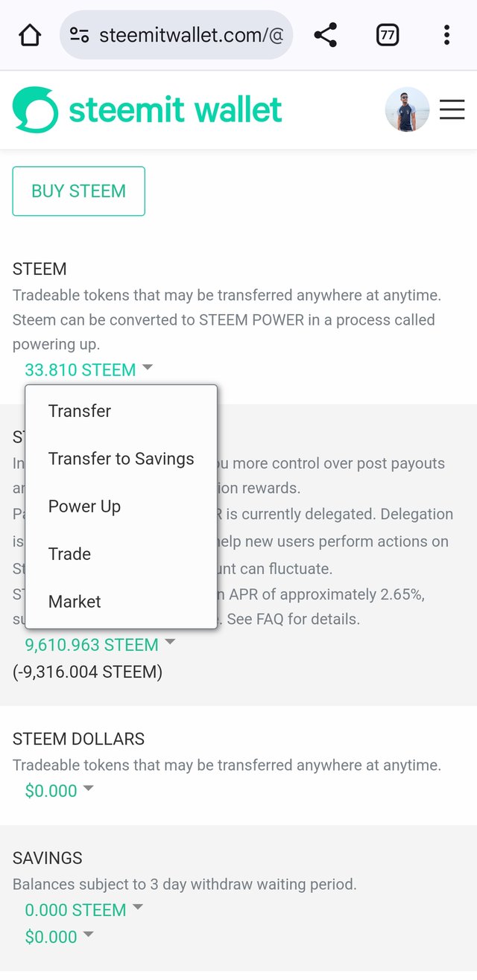The height and width of the screenshot is (980, 477).
Task: Click the Steemit Wallet logo icon
Action: click(x=35, y=110)
